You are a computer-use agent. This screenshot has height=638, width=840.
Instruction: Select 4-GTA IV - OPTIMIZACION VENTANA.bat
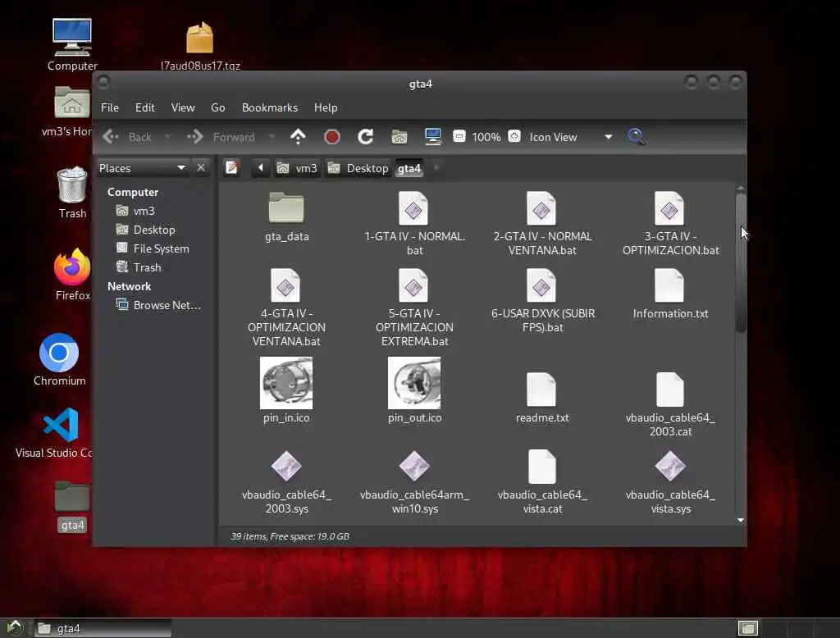(286, 308)
